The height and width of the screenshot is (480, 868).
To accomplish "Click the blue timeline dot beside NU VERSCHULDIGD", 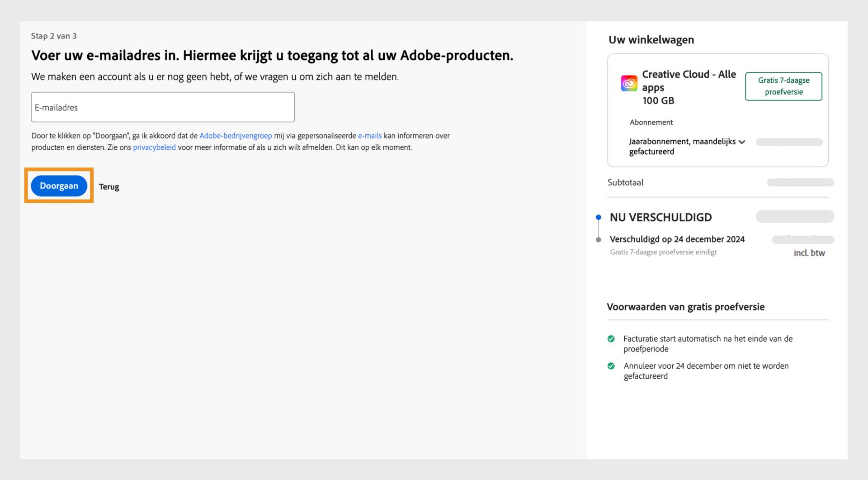I will pos(599,217).
